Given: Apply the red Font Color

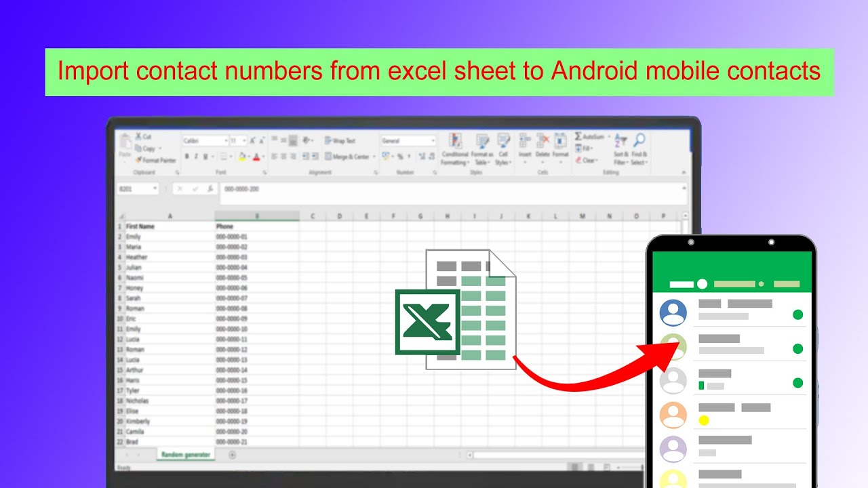Looking at the screenshot, I should [256, 157].
